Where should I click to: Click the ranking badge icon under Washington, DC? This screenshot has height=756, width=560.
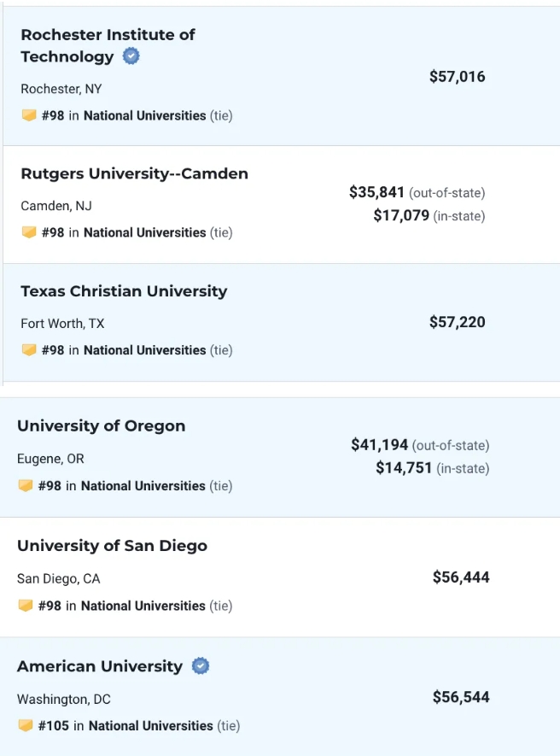26,725
